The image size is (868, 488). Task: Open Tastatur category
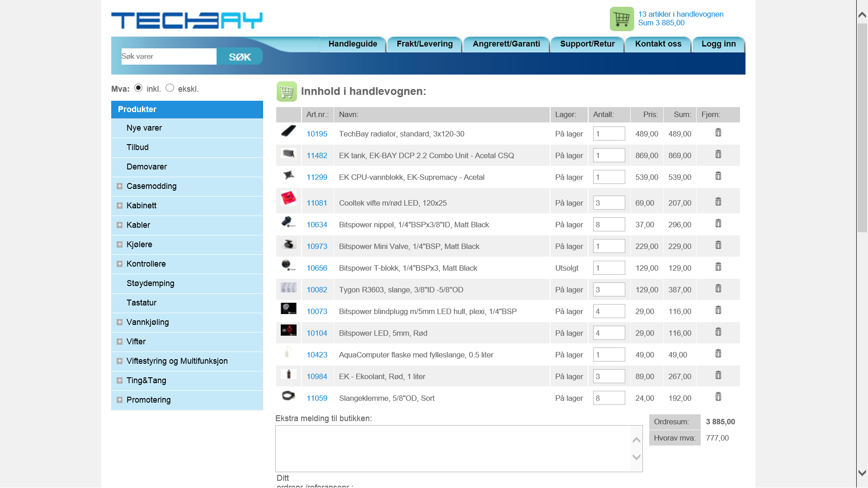click(x=142, y=303)
